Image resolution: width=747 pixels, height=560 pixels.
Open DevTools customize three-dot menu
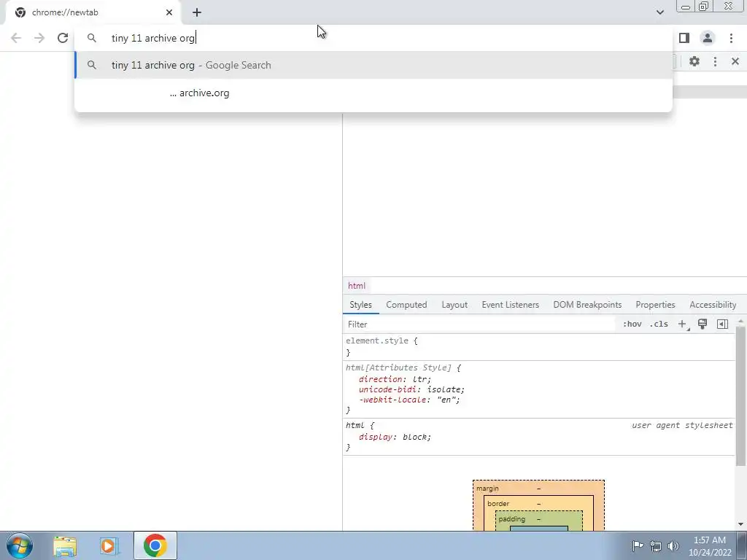(x=715, y=61)
